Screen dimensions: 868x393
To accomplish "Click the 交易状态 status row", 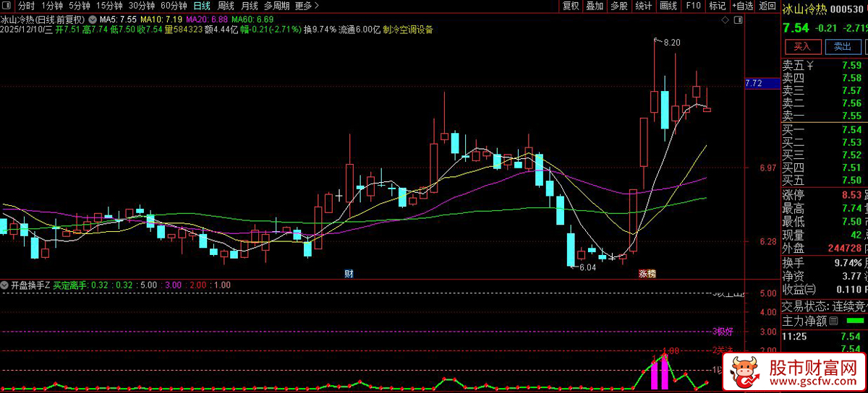I will coord(825,306).
